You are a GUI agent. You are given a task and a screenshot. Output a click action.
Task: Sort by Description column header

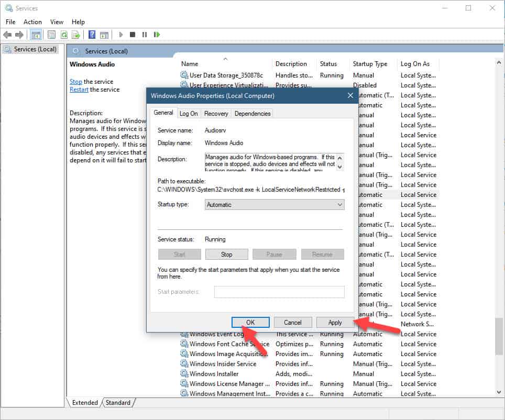(295, 64)
